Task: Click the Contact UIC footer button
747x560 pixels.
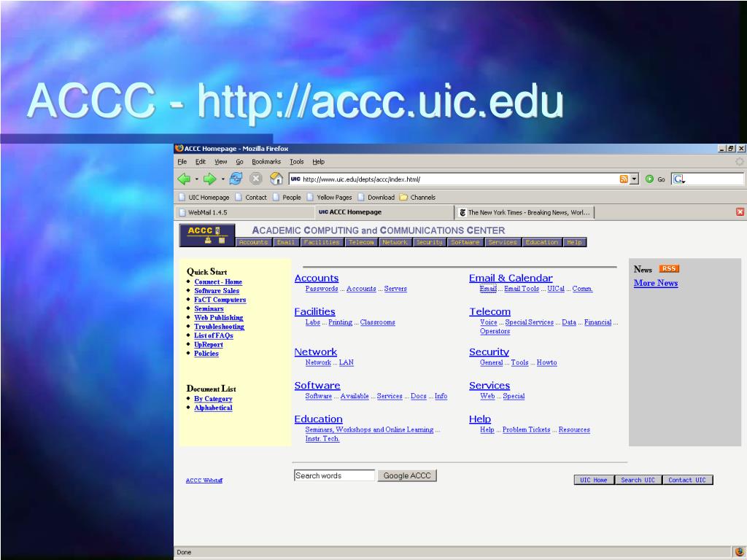Action: pyautogui.click(x=687, y=480)
